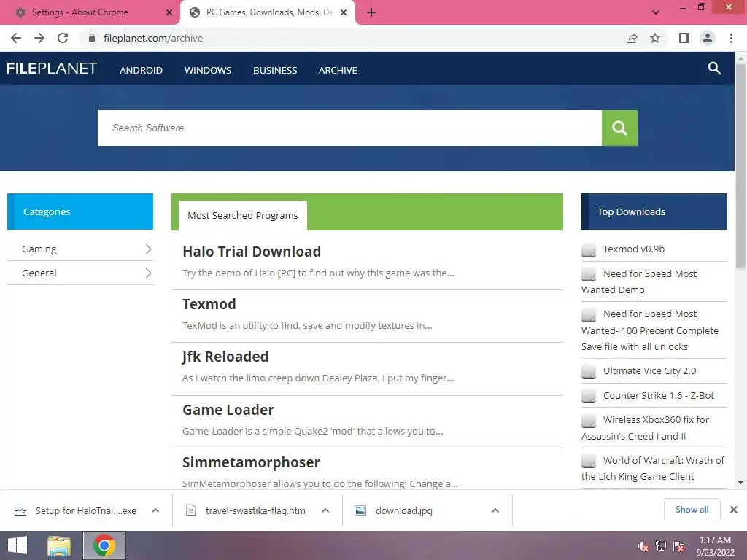Close the downloads bar with X
Image resolution: width=747 pixels, height=560 pixels.
(x=734, y=510)
